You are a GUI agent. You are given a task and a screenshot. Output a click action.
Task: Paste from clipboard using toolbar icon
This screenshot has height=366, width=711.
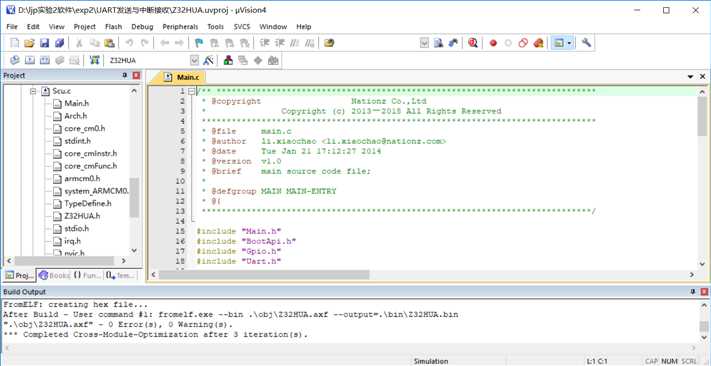(x=109, y=43)
